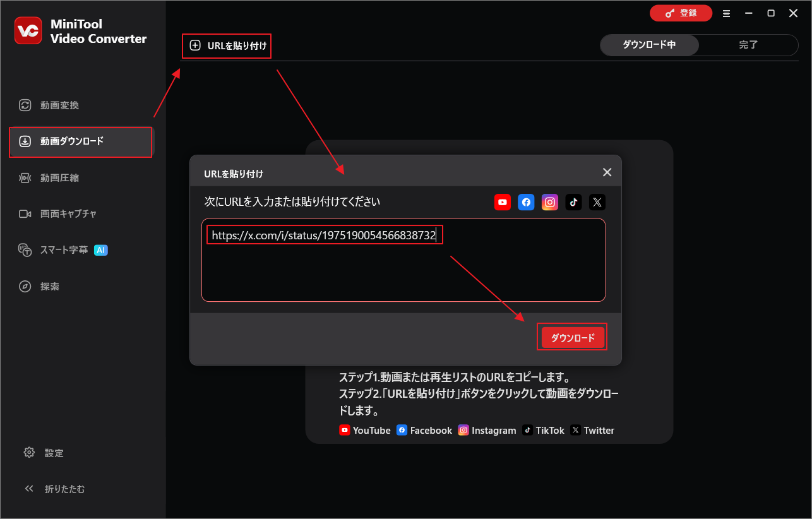Click the red 登録 button
This screenshot has height=519, width=812.
(681, 13)
